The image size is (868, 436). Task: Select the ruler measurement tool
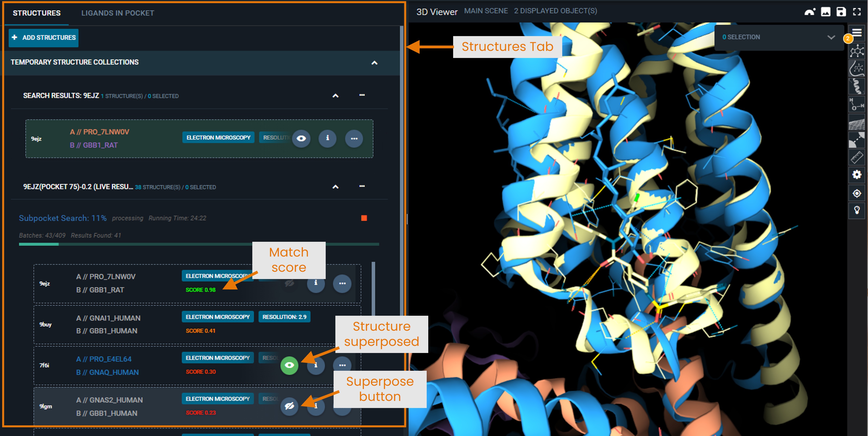(x=857, y=157)
